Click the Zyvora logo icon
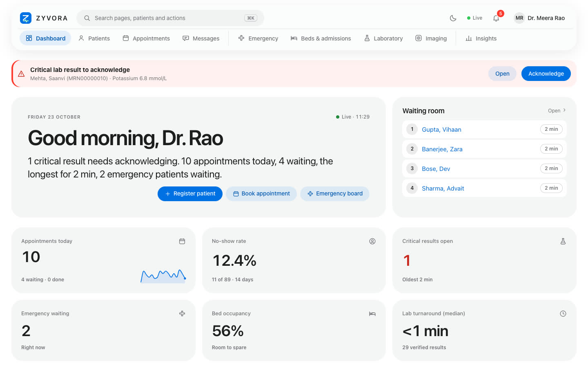Image resolution: width=588 pixels, height=368 pixels. (26, 18)
